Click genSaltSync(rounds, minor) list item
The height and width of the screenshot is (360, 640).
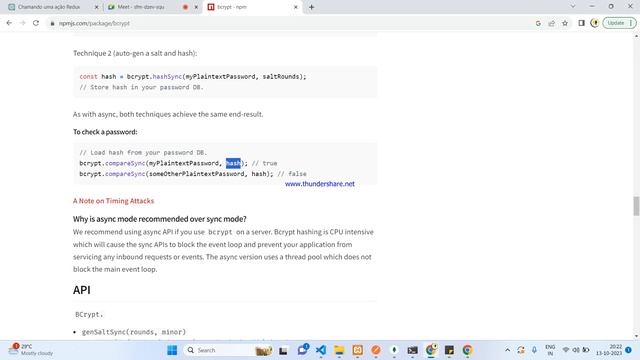pyautogui.click(x=133, y=332)
